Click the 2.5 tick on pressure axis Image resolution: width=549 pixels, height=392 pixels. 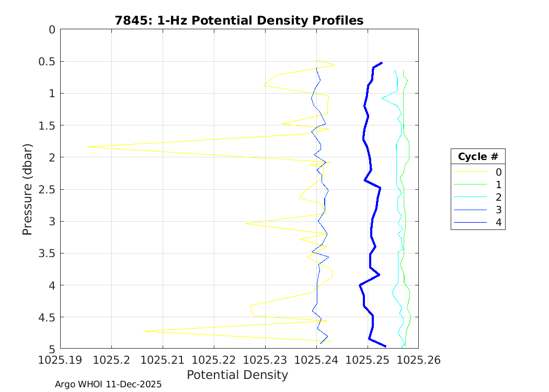click(46, 189)
